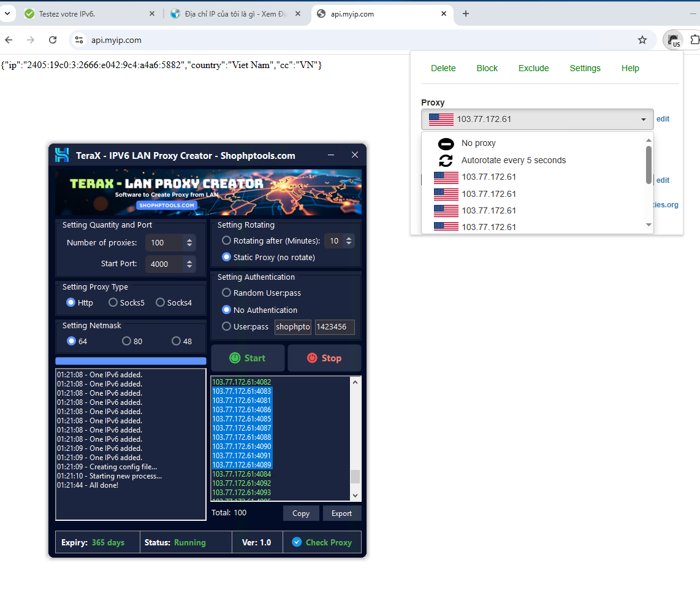Open Settings in the proxy extension panel
Screen dimensions: 700x611
pos(585,68)
